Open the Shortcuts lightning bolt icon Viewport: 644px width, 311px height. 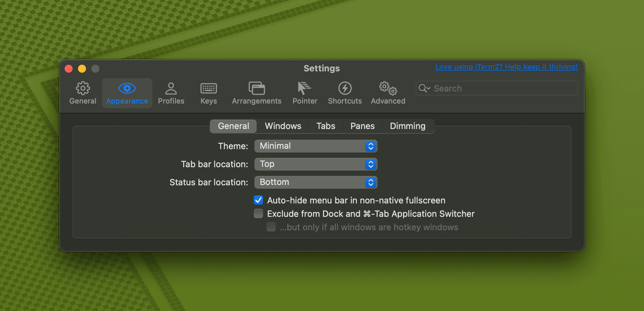point(345,88)
